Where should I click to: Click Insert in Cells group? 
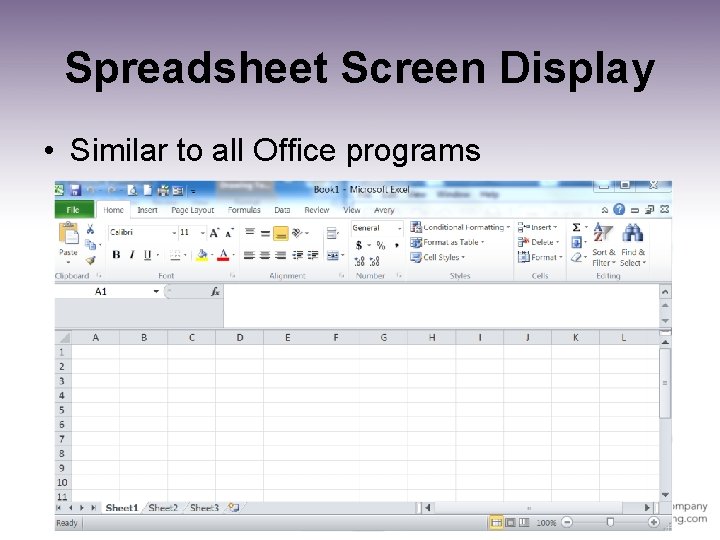click(537, 227)
